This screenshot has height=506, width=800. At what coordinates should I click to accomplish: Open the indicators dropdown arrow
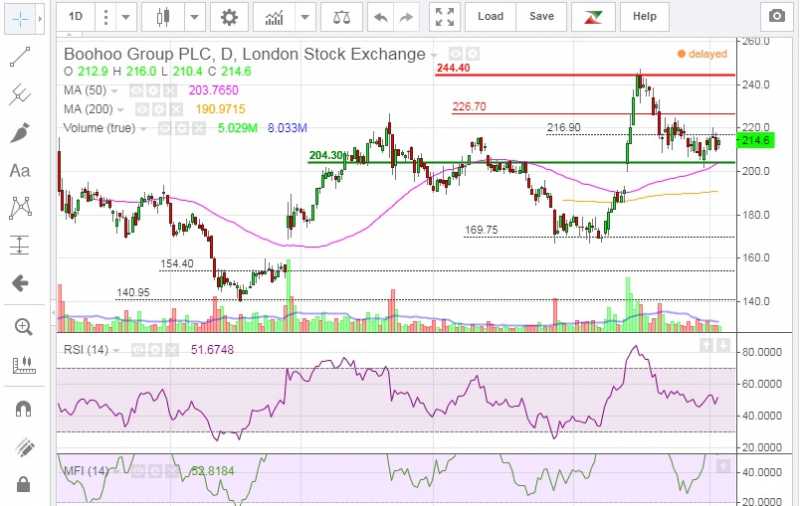coord(305,16)
